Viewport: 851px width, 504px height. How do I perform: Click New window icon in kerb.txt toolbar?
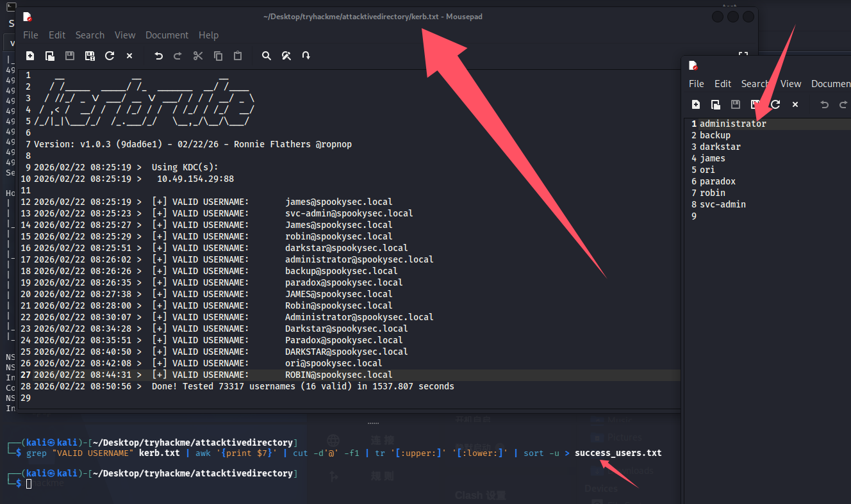pos(50,56)
